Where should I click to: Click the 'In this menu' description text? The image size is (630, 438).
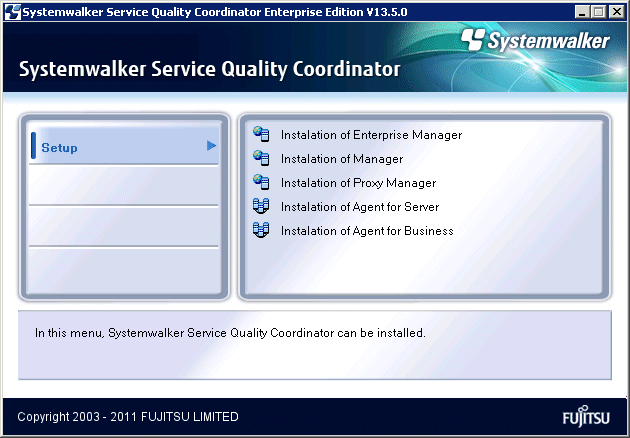(230, 333)
